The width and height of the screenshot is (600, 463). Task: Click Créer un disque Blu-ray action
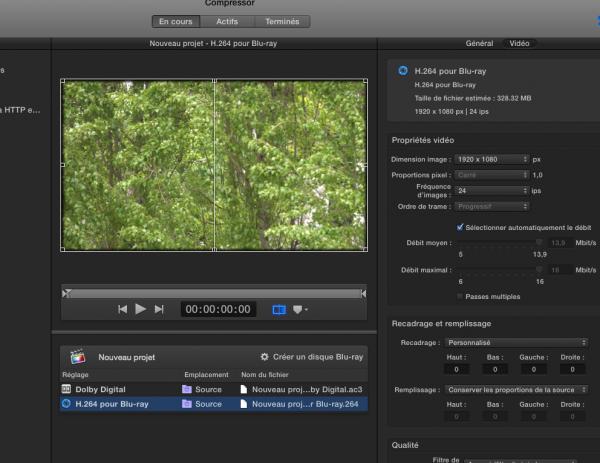pyautogui.click(x=318, y=357)
